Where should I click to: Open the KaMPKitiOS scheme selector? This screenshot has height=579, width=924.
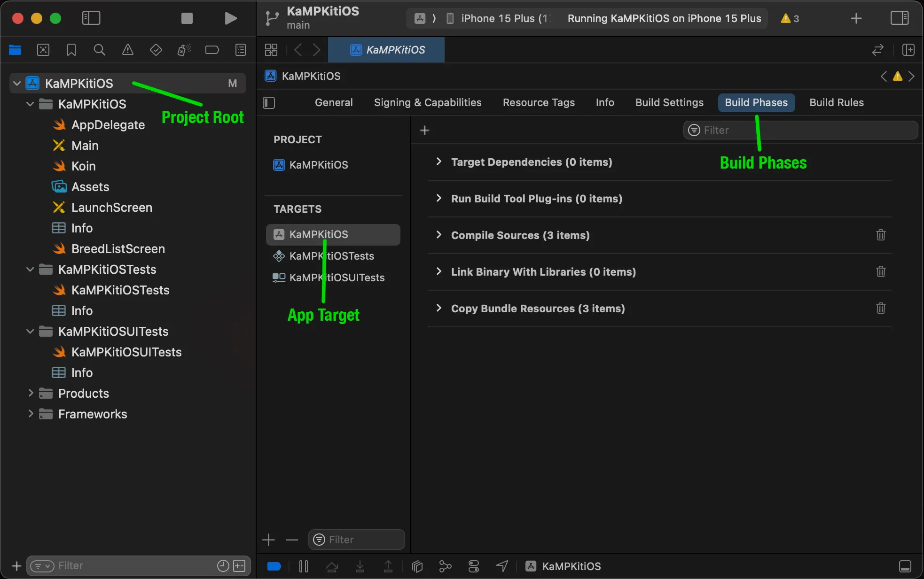(x=420, y=18)
